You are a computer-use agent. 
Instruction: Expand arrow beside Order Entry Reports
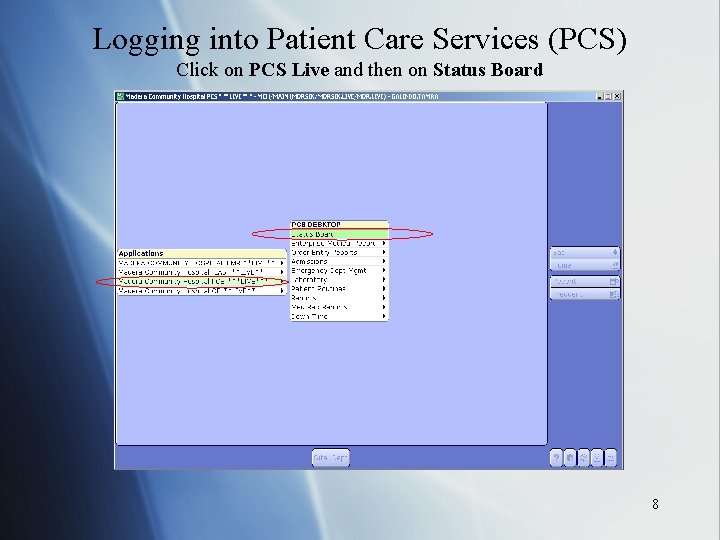(x=384, y=252)
